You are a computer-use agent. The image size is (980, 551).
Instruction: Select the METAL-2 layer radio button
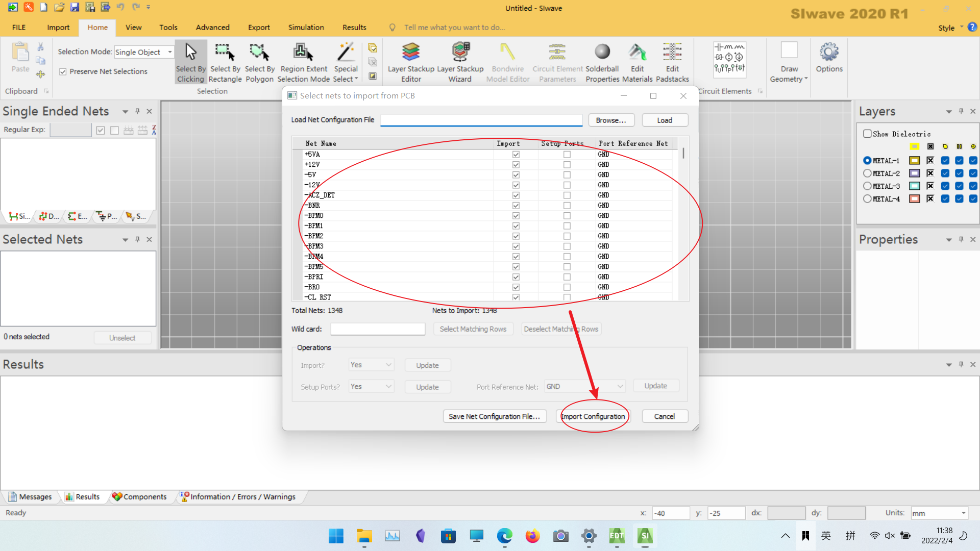(x=867, y=173)
